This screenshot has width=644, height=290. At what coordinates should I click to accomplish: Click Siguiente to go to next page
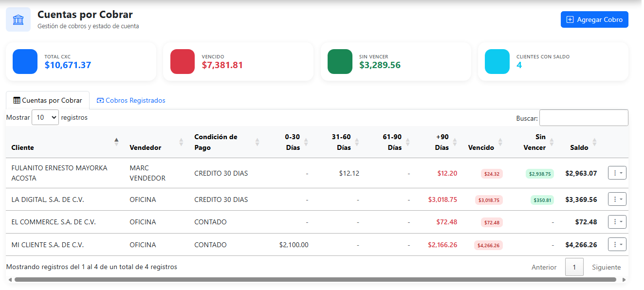tap(606, 267)
